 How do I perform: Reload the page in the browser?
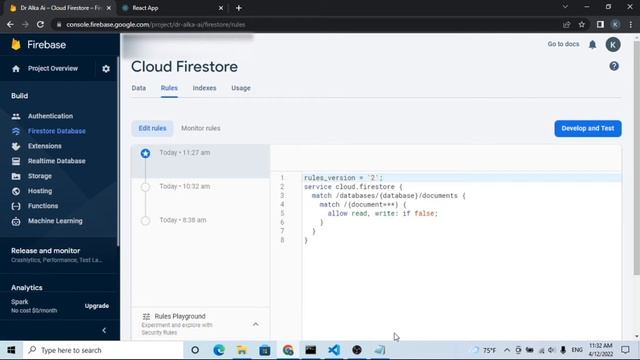[x=40, y=24]
